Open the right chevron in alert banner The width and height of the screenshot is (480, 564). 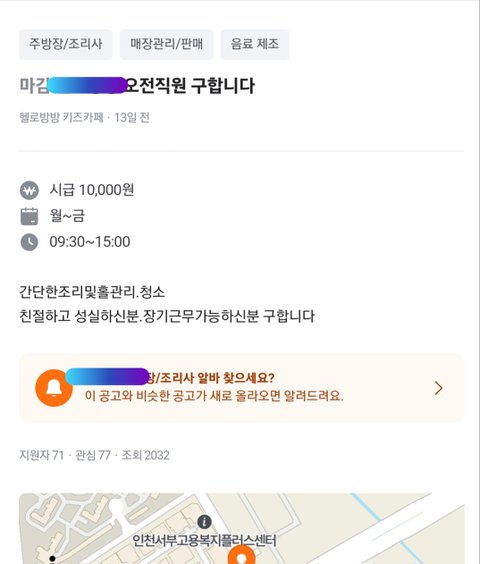438,388
